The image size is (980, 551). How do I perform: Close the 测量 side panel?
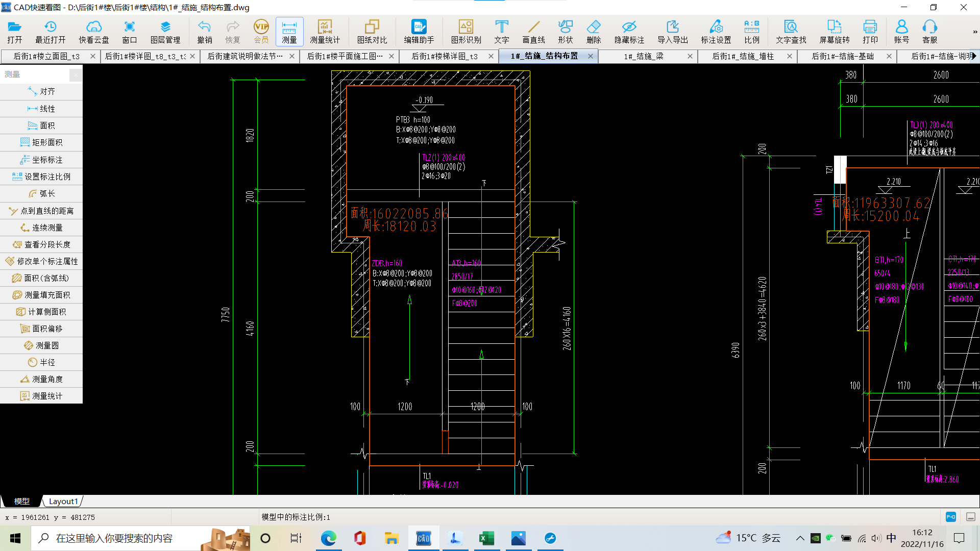(x=76, y=74)
